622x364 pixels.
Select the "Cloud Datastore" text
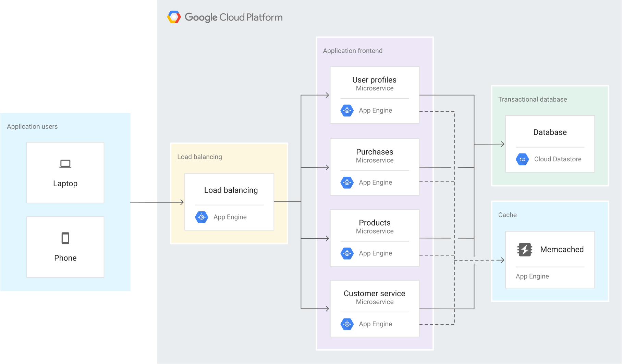pos(558,159)
